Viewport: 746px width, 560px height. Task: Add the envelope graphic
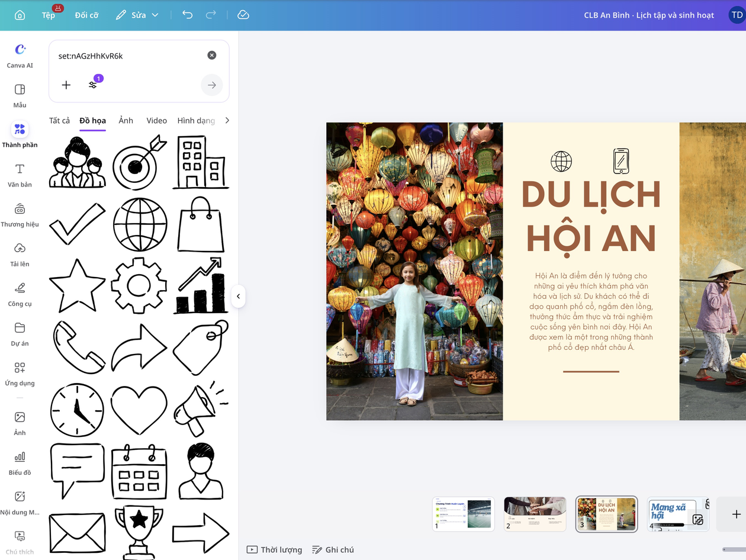click(x=77, y=533)
